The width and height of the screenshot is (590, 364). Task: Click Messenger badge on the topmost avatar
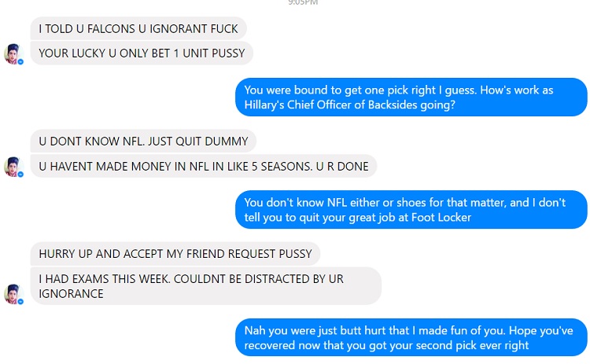point(20,61)
